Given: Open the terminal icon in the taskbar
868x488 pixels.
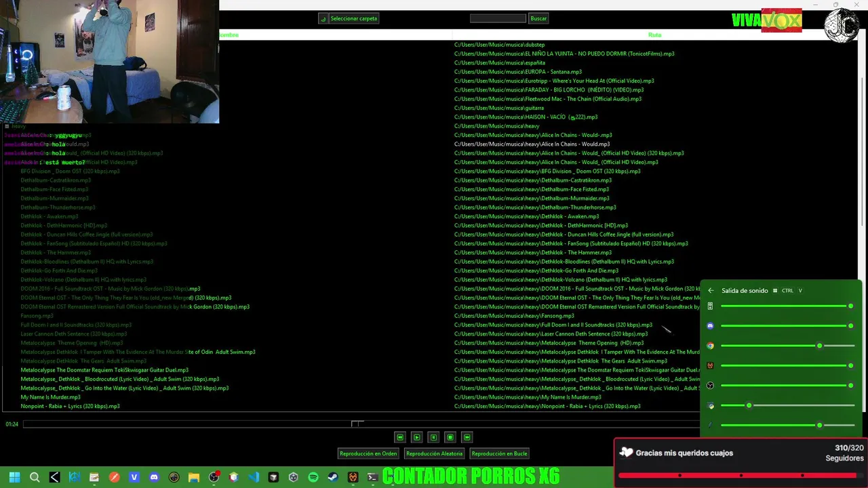Looking at the screenshot, I should 372,477.
